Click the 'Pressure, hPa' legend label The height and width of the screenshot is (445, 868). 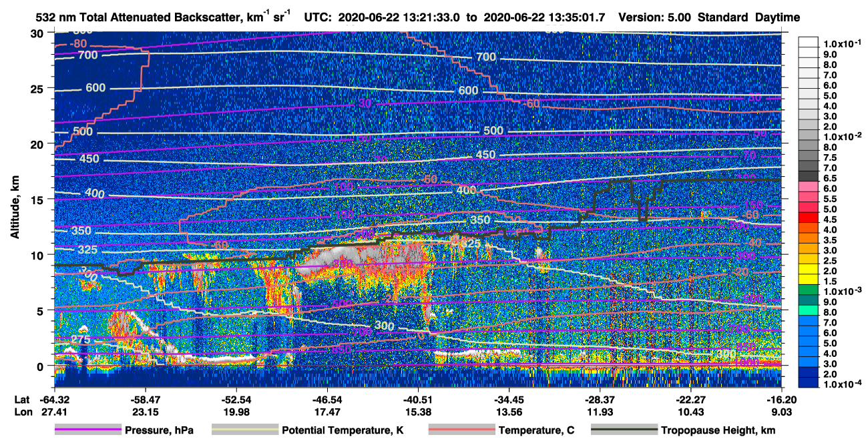tap(159, 430)
